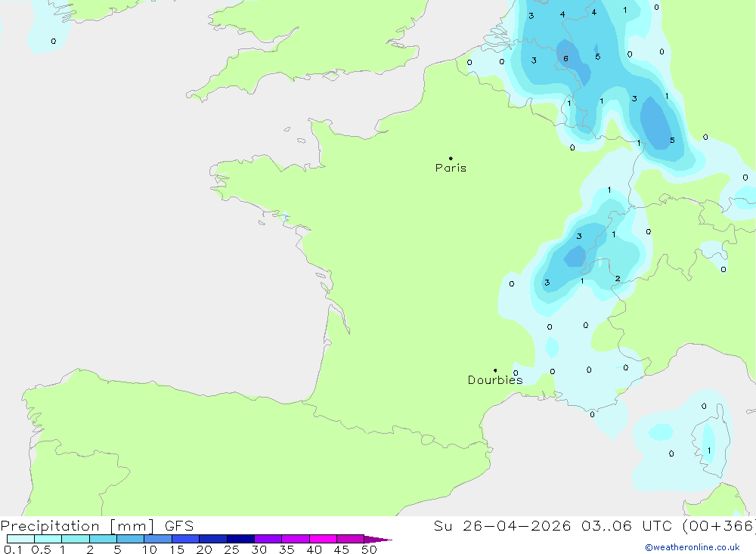Click the purple arrow at legend end
Image resolution: width=756 pixels, height=554 pixels.
click(x=378, y=539)
